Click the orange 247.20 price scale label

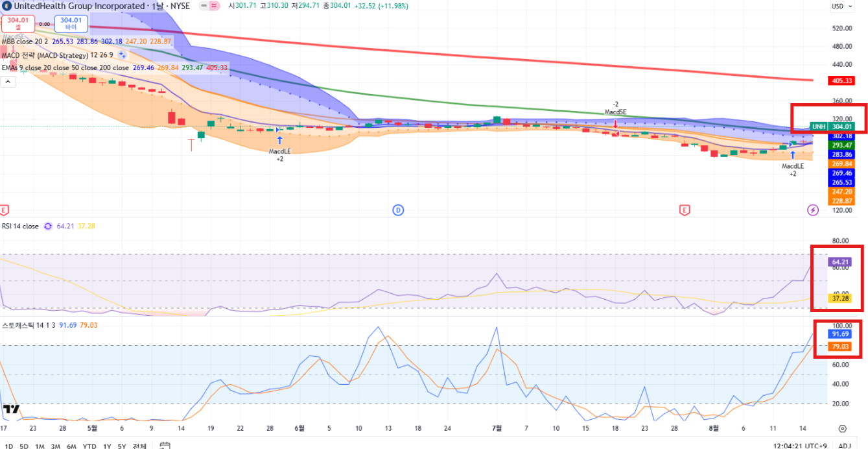pyautogui.click(x=841, y=192)
